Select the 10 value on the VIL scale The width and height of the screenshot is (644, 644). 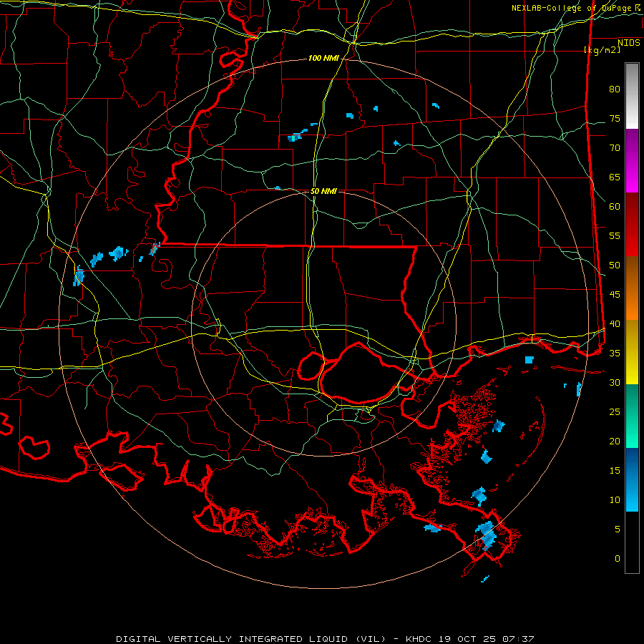tap(615, 500)
